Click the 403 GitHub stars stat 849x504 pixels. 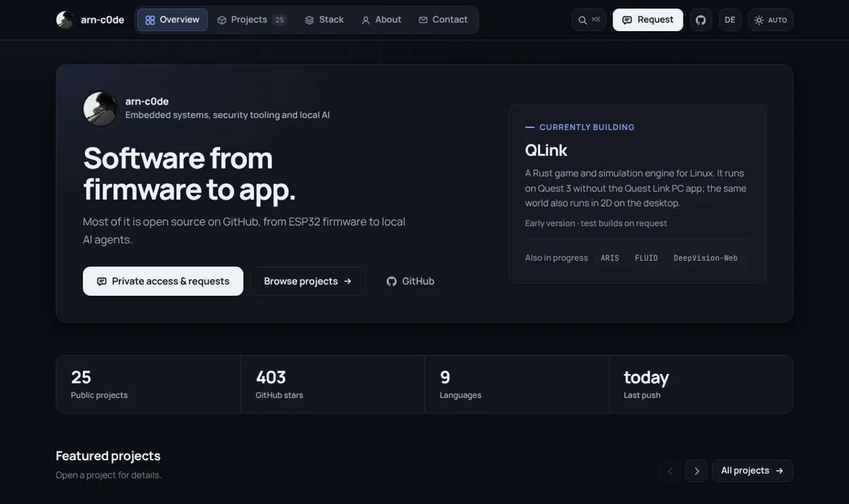(333, 384)
